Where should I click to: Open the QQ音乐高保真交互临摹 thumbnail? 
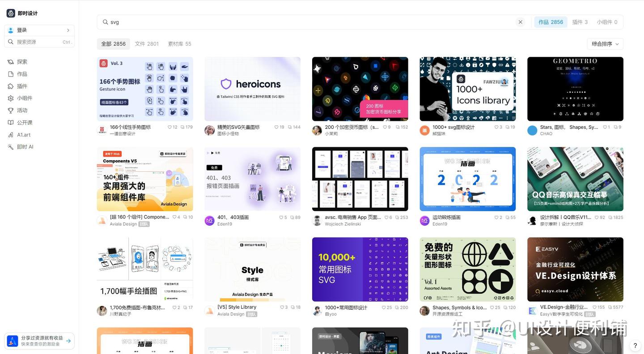575,179
